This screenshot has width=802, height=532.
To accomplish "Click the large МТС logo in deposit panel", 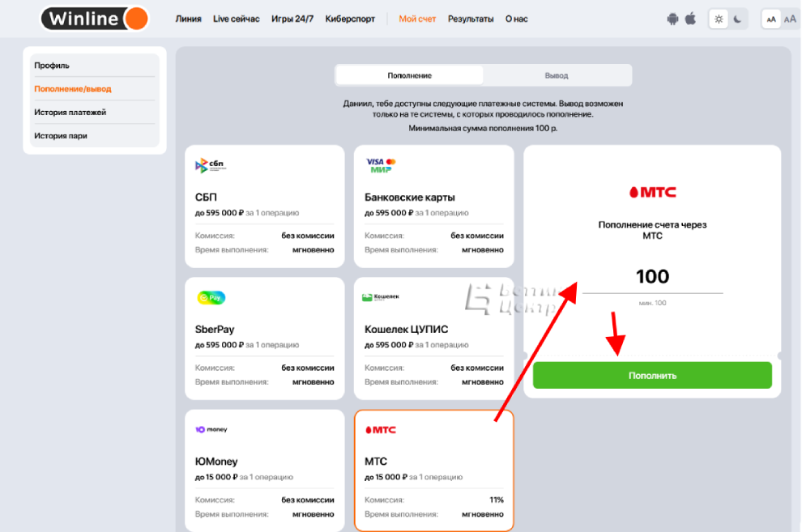I will coord(653,192).
